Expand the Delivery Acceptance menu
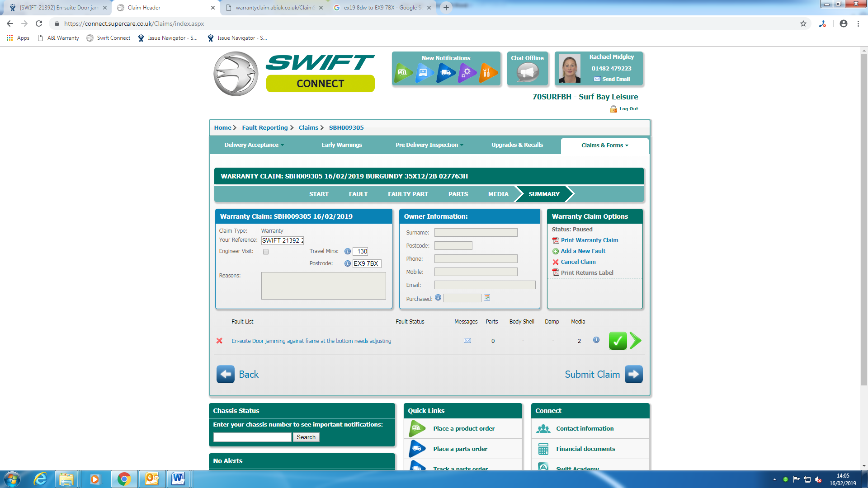This screenshot has height=488, width=868. 254,145
